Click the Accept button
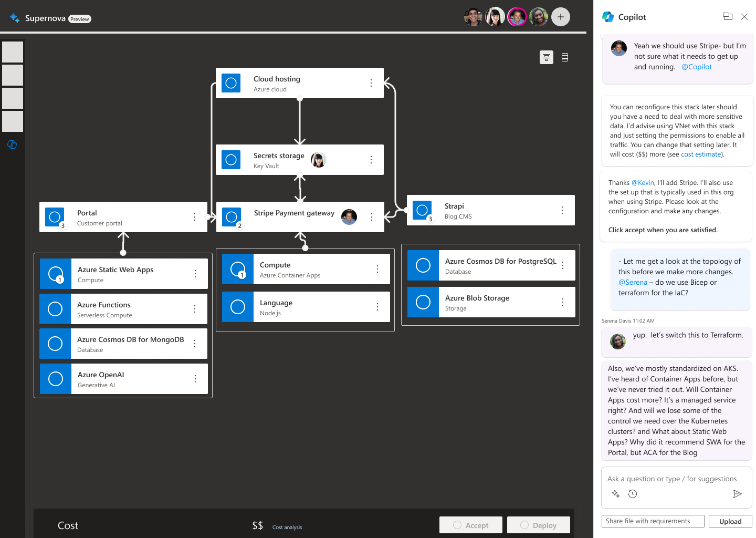The image size is (756, 538). [471, 525]
